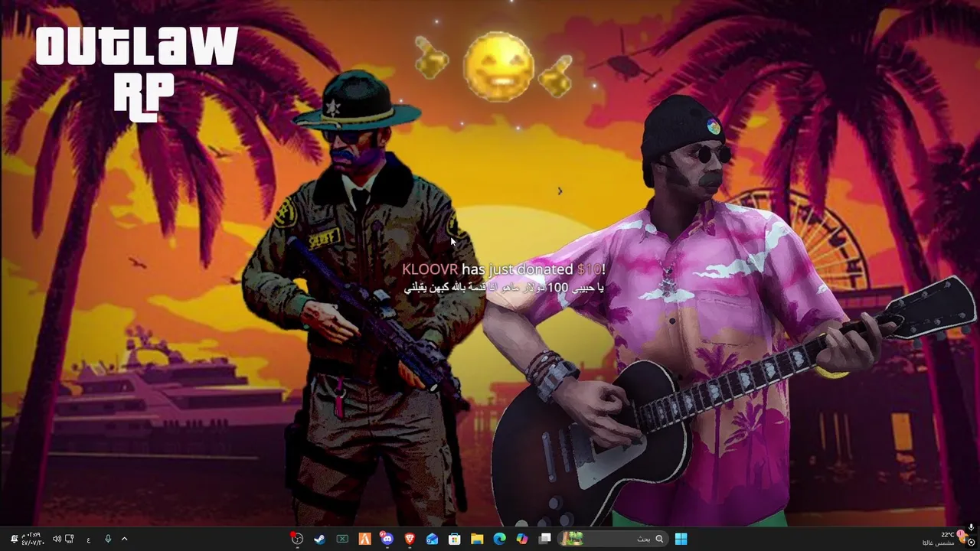Open the clock and date panel
This screenshot has height=551, width=980.
(32, 539)
